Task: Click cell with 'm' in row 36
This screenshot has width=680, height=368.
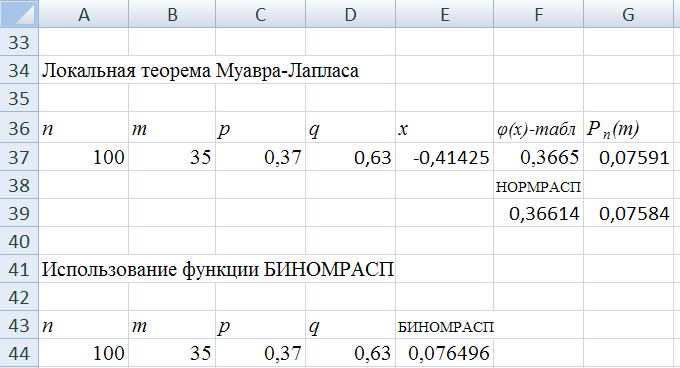Action: click(x=172, y=127)
